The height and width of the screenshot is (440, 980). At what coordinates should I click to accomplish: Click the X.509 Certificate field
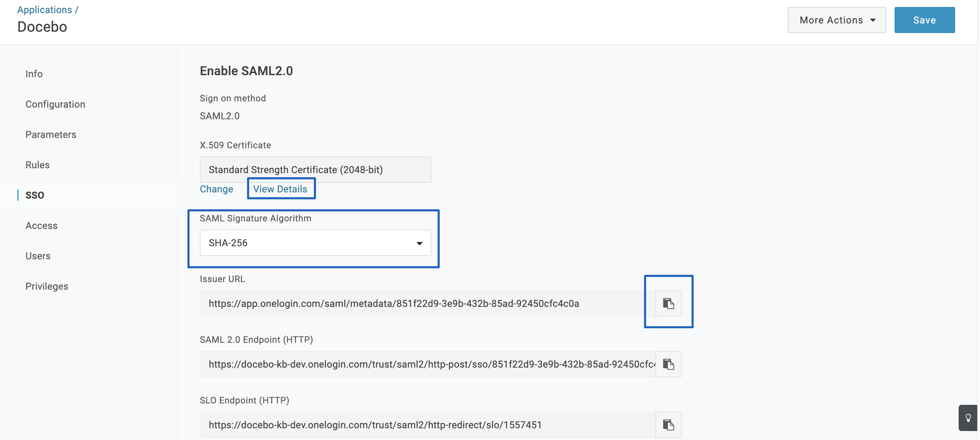tap(315, 170)
